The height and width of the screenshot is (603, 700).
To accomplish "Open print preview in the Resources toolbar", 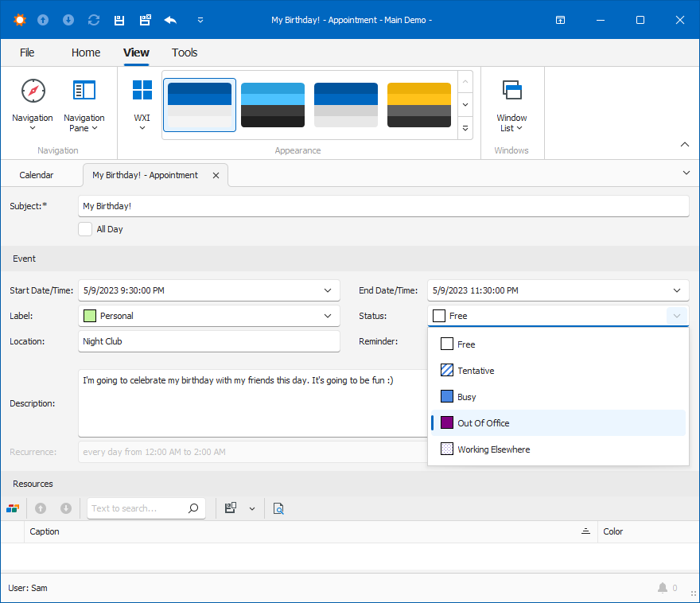I will (x=278, y=508).
